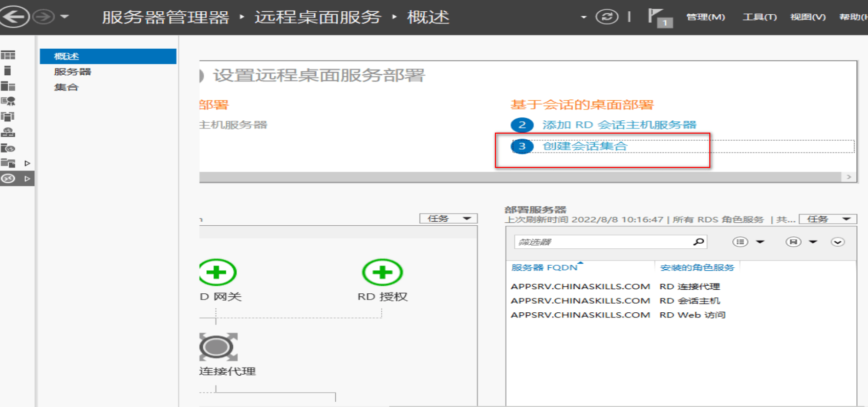Click the dashboard icon in left sidebar
Screen dimensions: 868x407
pos(8,55)
